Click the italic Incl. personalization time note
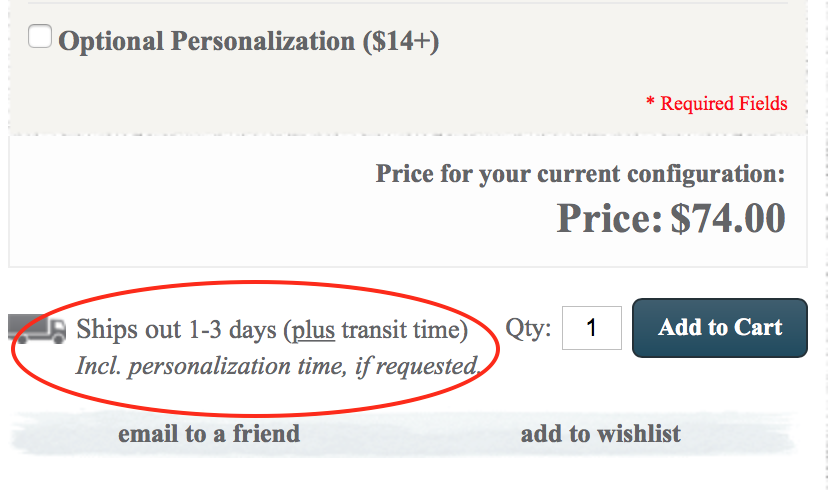 click(277, 366)
